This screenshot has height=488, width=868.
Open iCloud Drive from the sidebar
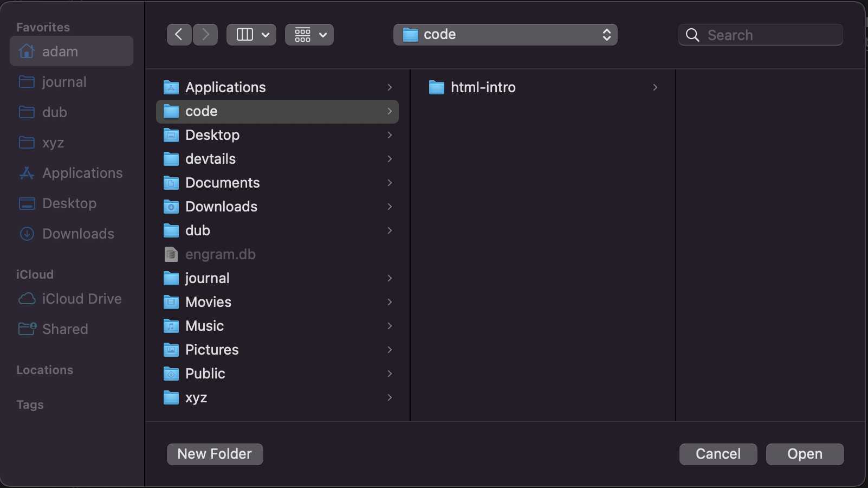(81, 298)
